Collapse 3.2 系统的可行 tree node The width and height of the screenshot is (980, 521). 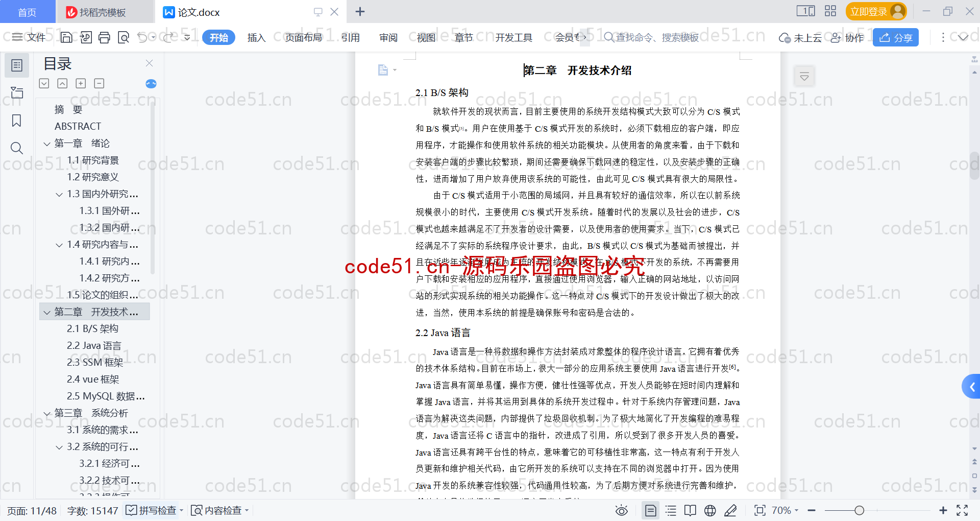(x=59, y=447)
